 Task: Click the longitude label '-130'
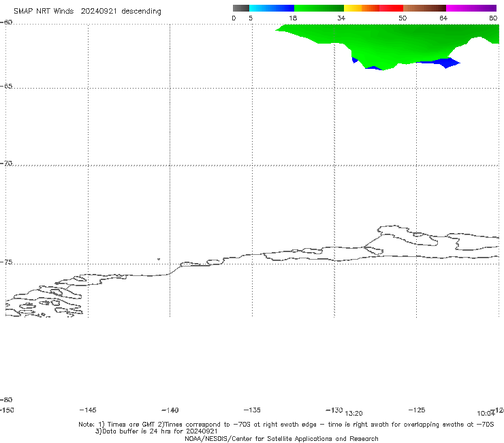click(x=334, y=410)
